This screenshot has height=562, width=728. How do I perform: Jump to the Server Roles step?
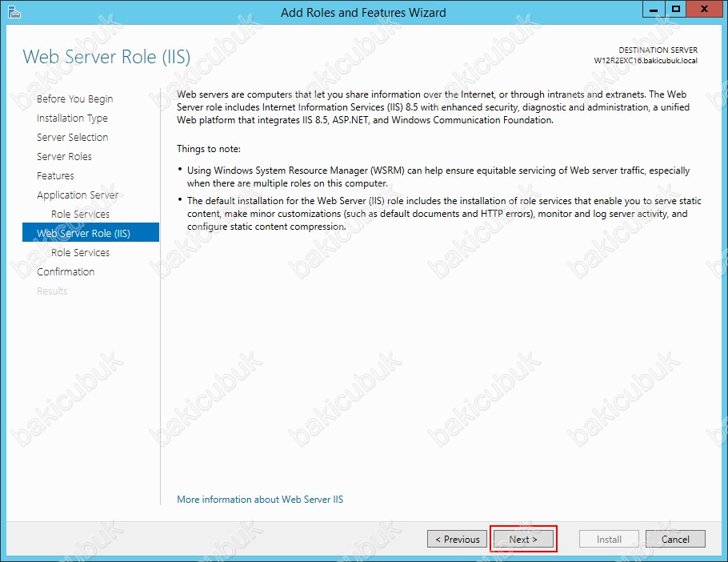tap(64, 157)
